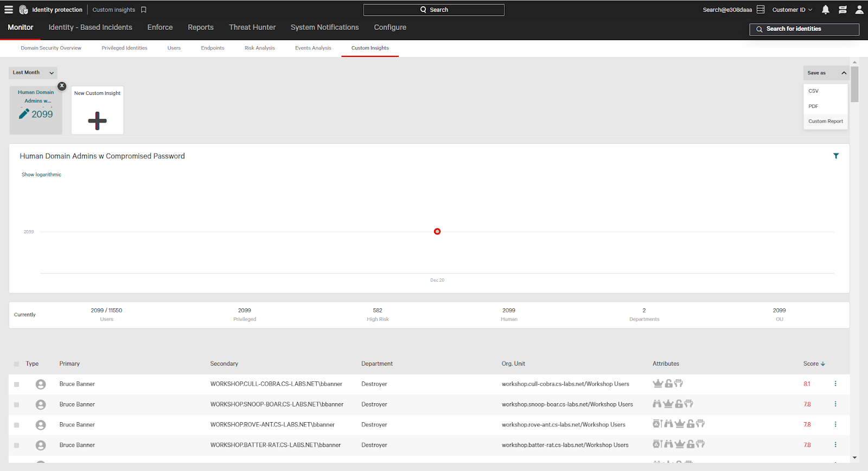Bookmark the Custom insights page

point(144,10)
